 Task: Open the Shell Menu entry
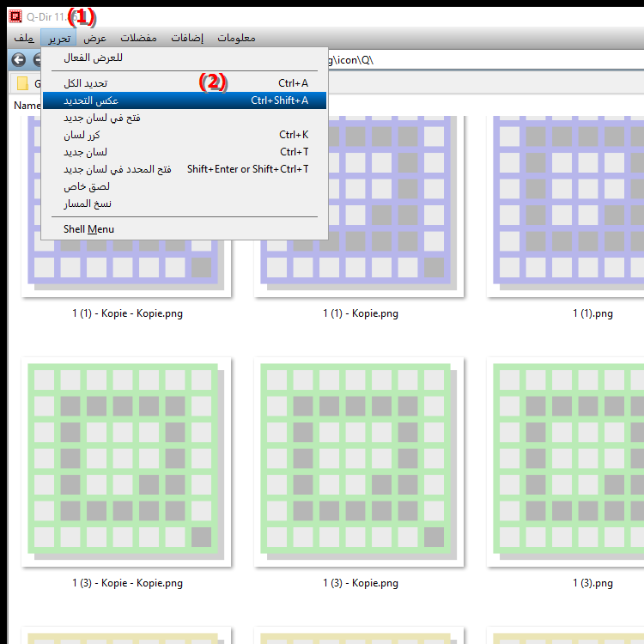coord(185,229)
